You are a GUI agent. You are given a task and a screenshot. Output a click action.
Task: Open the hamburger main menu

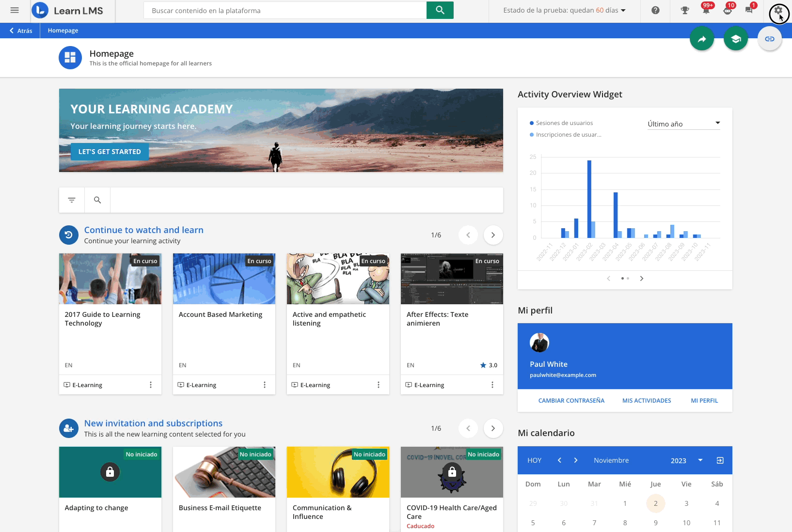(x=15, y=10)
